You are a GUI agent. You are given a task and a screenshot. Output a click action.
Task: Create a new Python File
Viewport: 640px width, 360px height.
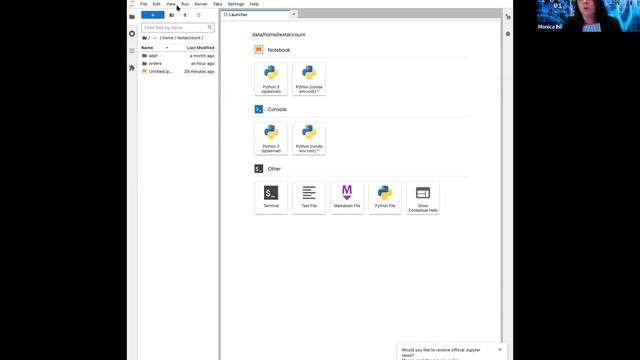point(385,198)
